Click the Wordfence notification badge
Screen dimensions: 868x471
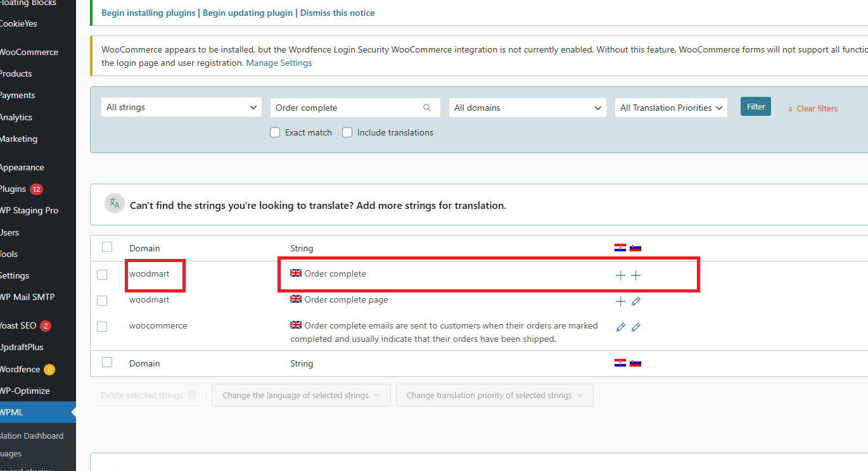click(x=49, y=370)
